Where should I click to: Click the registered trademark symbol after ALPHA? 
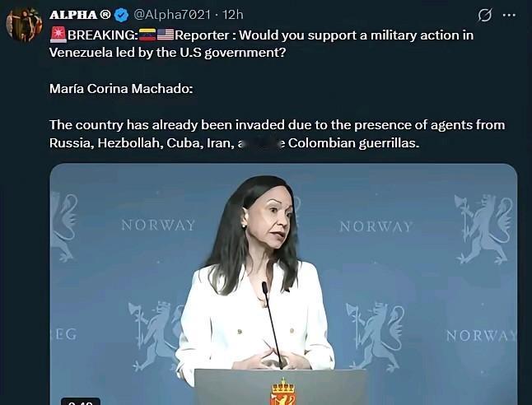[105, 15]
